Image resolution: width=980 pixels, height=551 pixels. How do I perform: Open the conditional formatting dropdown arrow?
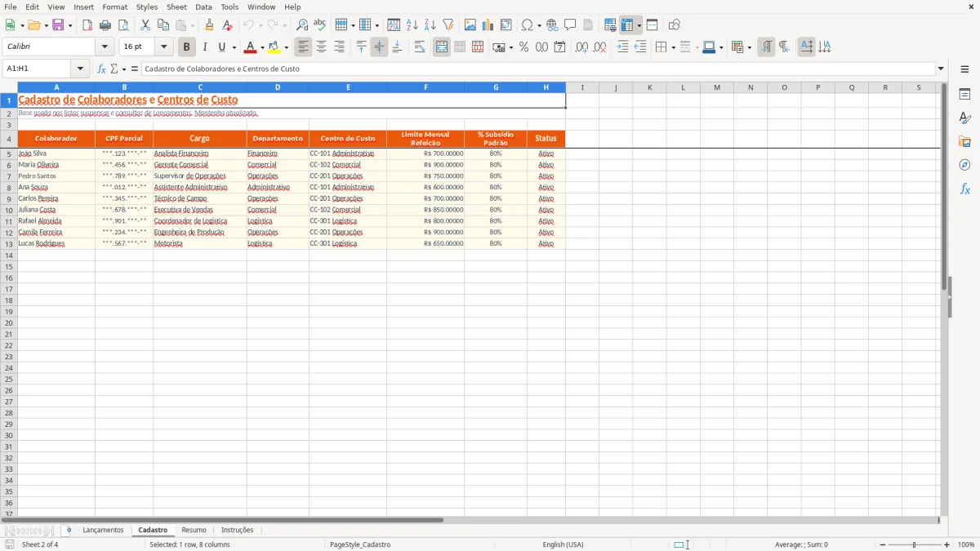tap(749, 47)
